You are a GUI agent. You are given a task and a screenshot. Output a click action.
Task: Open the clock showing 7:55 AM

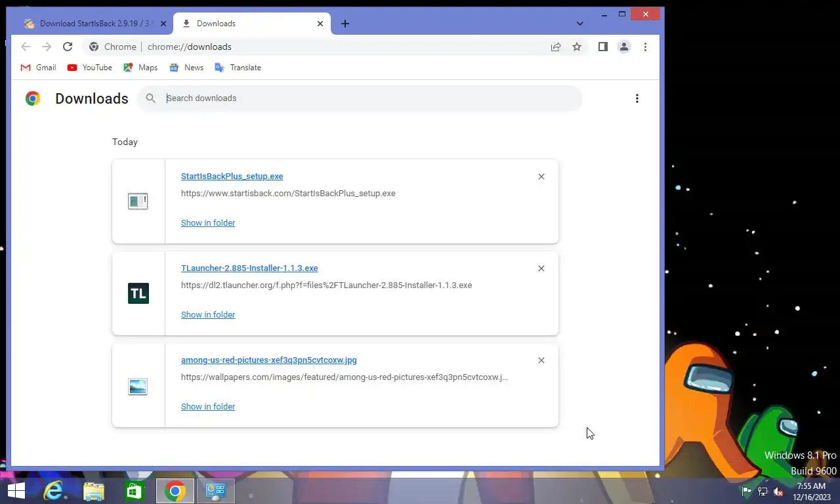coord(811,492)
